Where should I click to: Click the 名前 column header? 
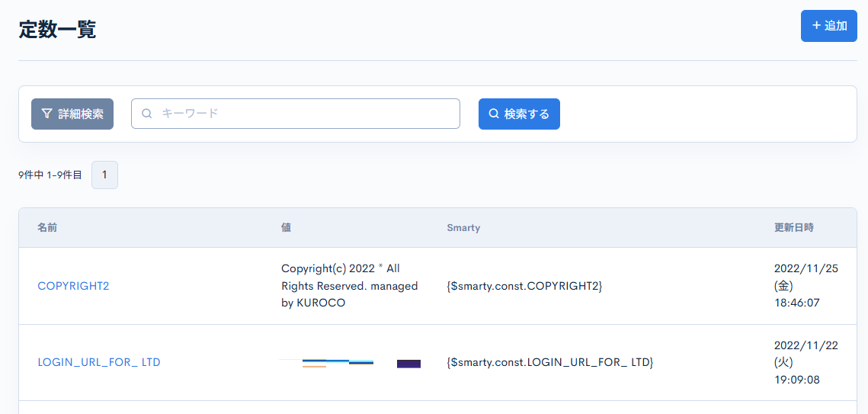coord(47,228)
